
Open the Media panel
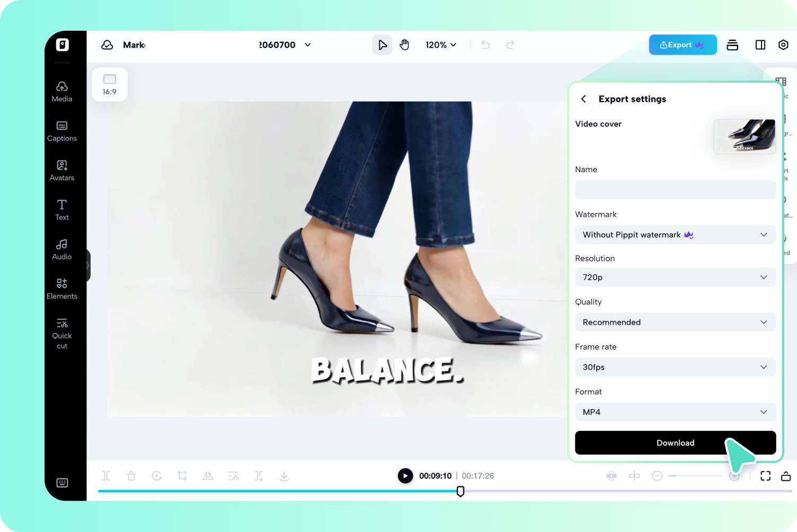tap(62, 92)
